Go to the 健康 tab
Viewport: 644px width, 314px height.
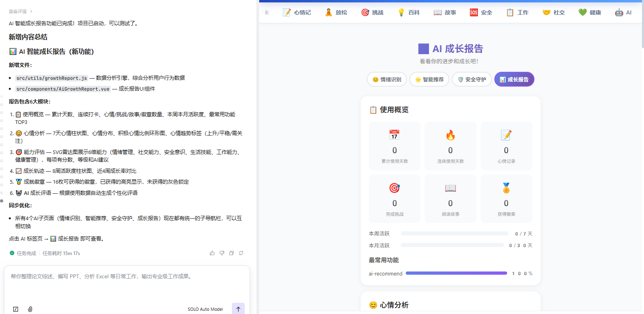coord(590,12)
